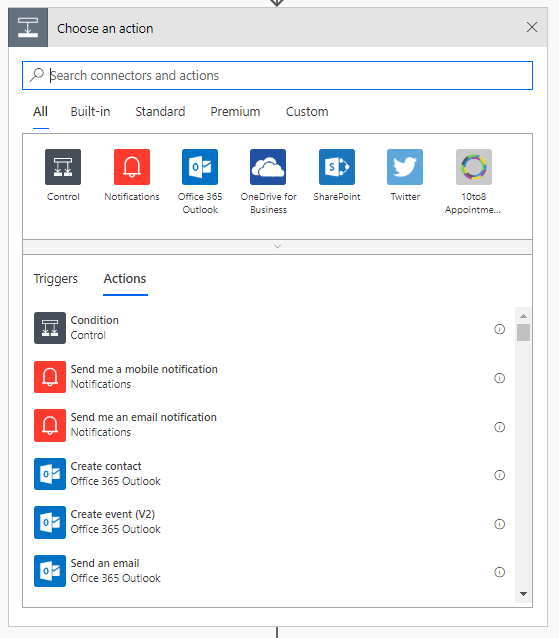The image size is (559, 638).
Task: View info for Create contact action
Action: (x=500, y=475)
